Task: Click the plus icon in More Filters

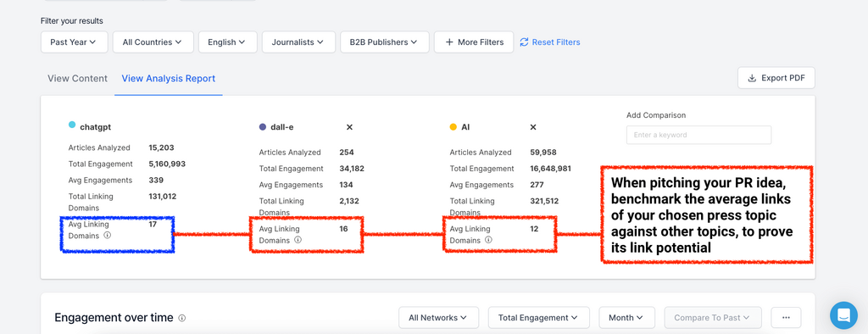Action: click(449, 42)
